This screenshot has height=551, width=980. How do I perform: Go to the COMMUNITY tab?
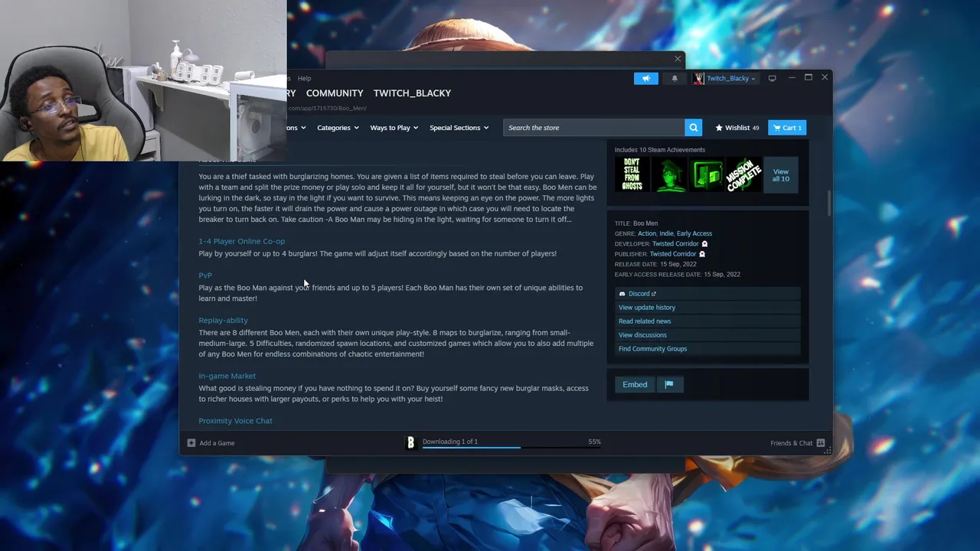pos(335,93)
